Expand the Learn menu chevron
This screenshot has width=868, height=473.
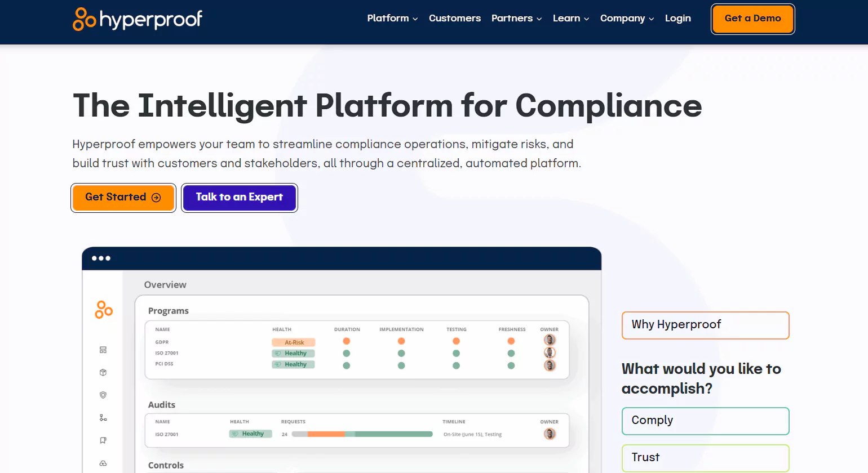point(586,19)
